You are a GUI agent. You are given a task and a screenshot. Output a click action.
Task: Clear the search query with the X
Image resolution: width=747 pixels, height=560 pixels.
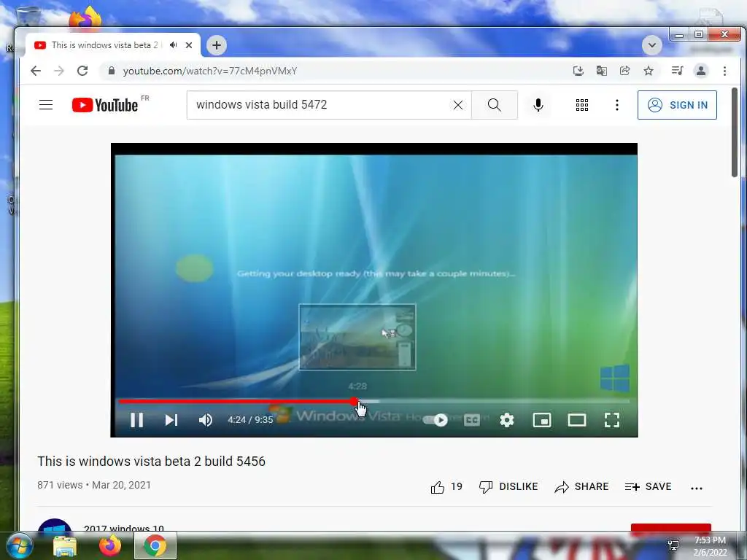pyautogui.click(x=458, y=105)
